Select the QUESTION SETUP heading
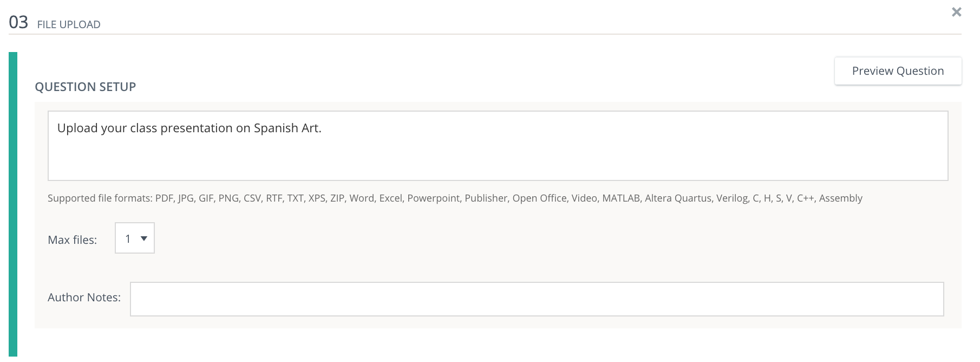Image resolution: width=980 pixels, height=362 pixels. coord(85,87)
